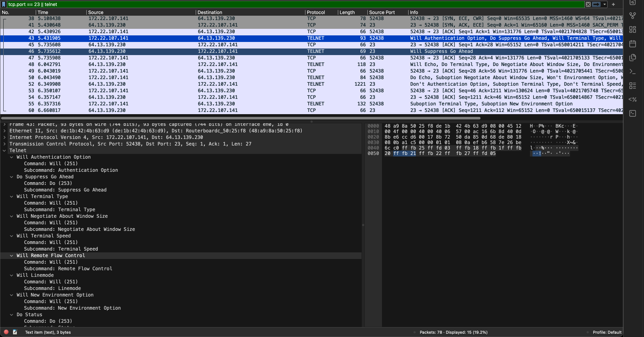The image size is (644, 337).
Task: Expand Transmission Control Protocol details
Action: click(4, 144)
